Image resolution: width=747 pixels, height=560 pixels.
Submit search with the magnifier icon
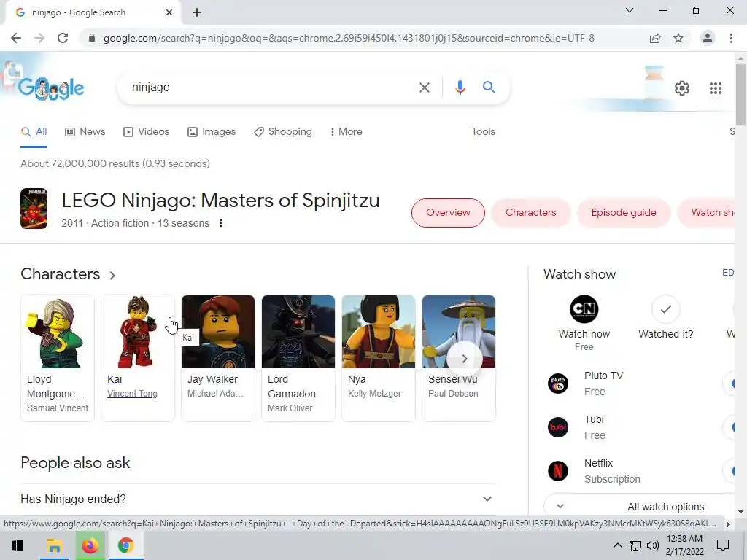[x=489, y=87]
